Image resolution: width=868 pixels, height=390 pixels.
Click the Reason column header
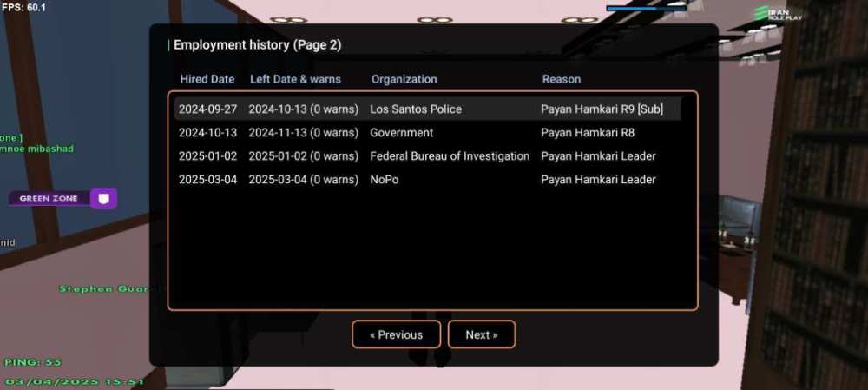coord(562,79)
